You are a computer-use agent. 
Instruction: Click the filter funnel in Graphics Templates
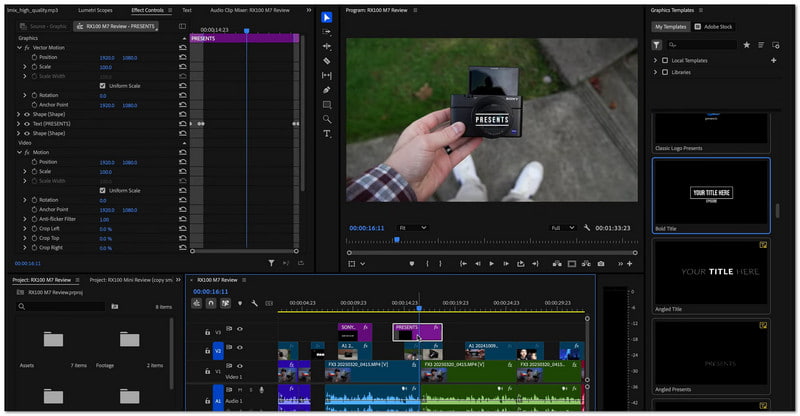(657, 45)
